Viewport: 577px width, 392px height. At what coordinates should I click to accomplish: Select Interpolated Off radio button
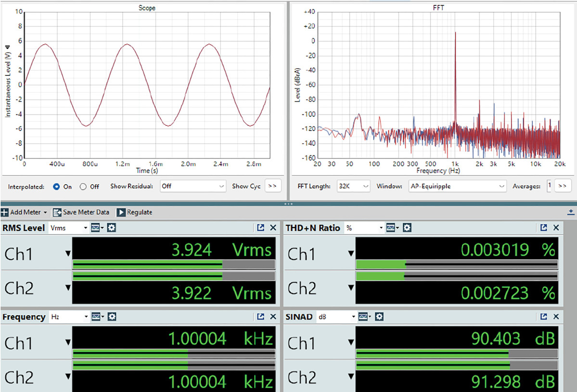tap(83, 187)
